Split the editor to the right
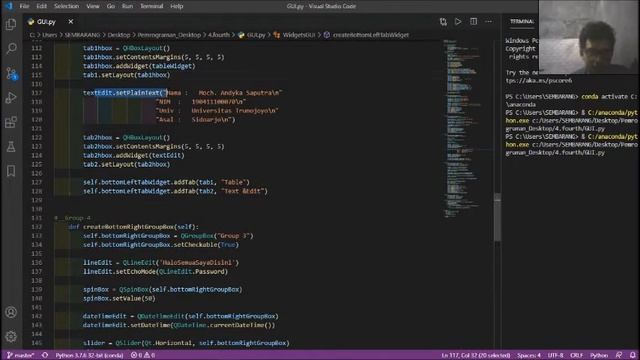The width and height of the screenshot is (640, 360). 473,22
